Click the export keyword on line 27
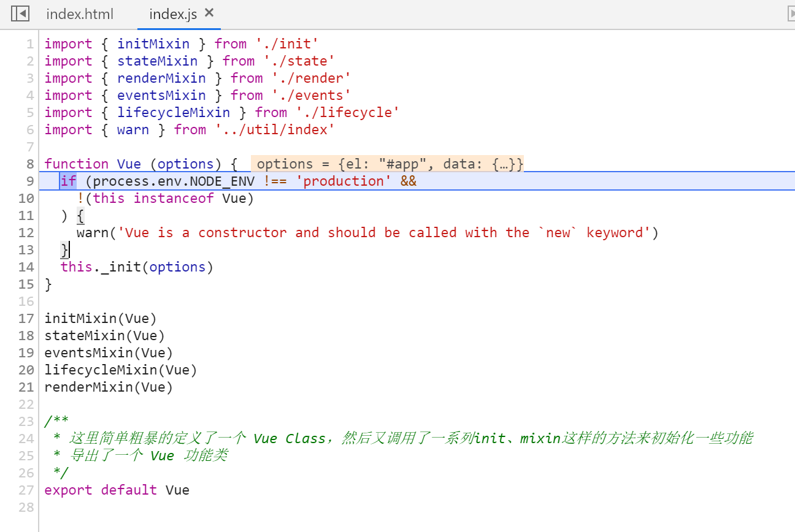Image resolution: width=795 pixels, height=532 pixels. point(68,490)
